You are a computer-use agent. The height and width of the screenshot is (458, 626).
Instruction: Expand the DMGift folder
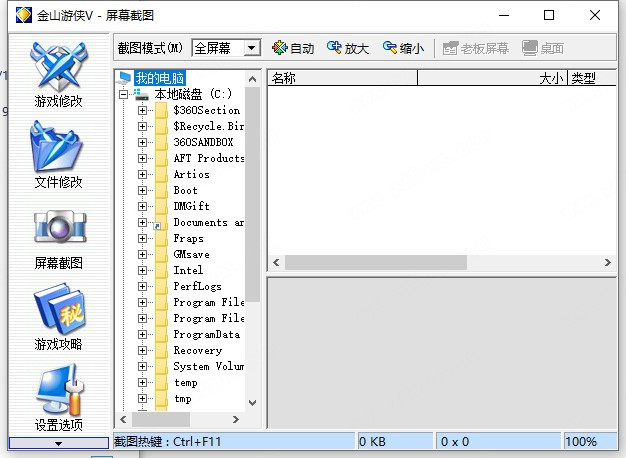point(142,206)
